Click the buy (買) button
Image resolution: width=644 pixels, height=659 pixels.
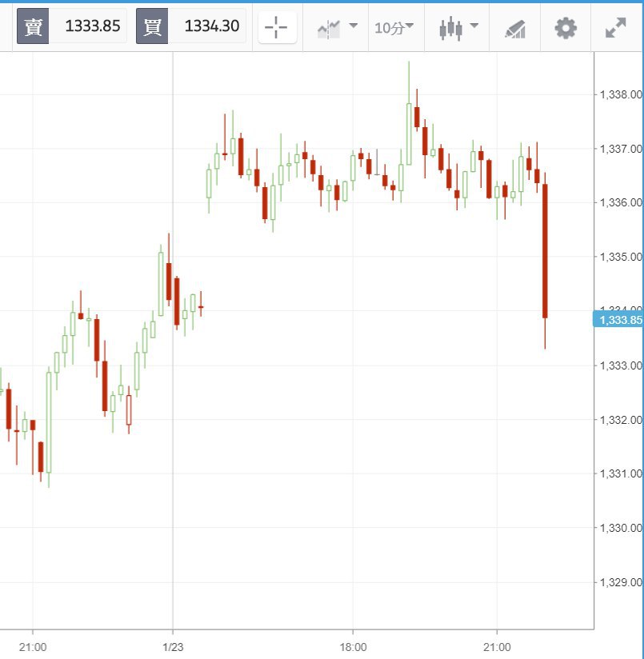tap(152, 26)
